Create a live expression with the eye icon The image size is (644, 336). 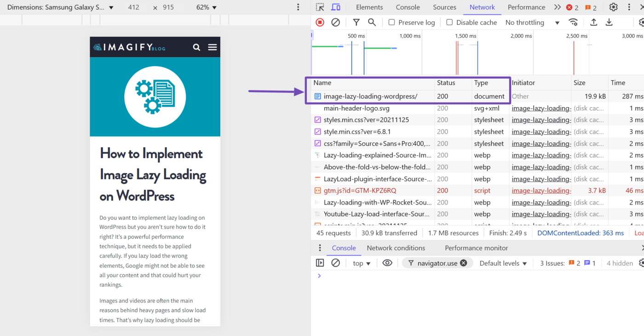click(x=387, y=262)
